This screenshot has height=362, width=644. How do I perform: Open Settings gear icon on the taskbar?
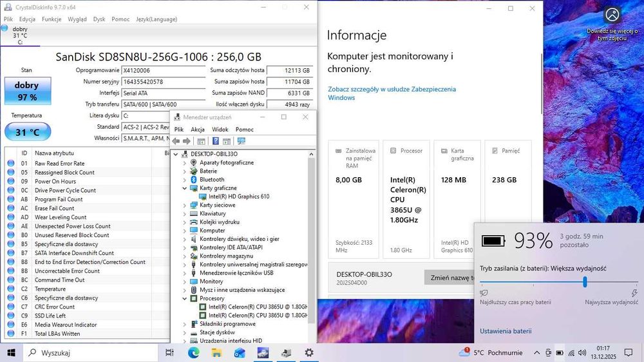click(309, 352)
